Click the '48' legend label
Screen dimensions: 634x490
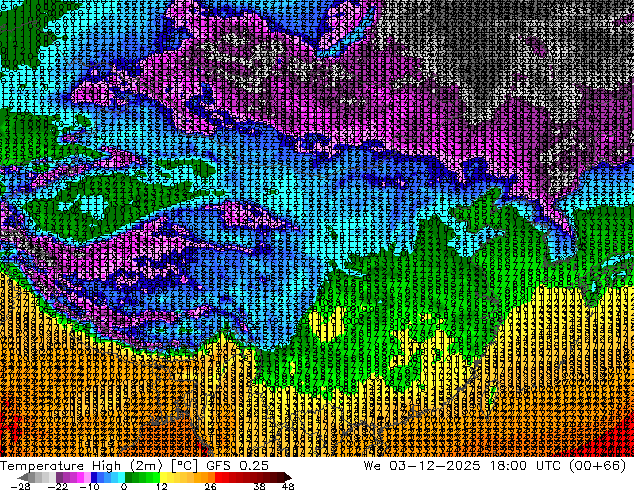pos(288,486)
